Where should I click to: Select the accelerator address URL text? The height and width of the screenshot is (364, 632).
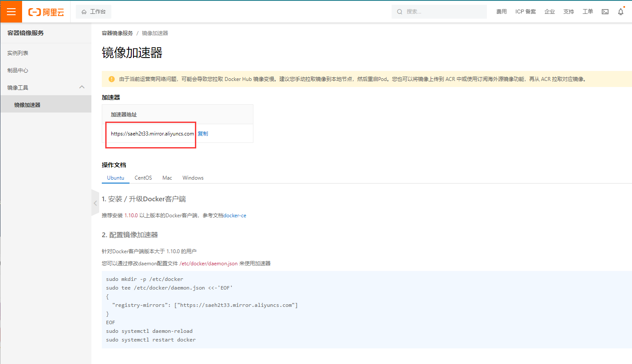pos(152,134)
